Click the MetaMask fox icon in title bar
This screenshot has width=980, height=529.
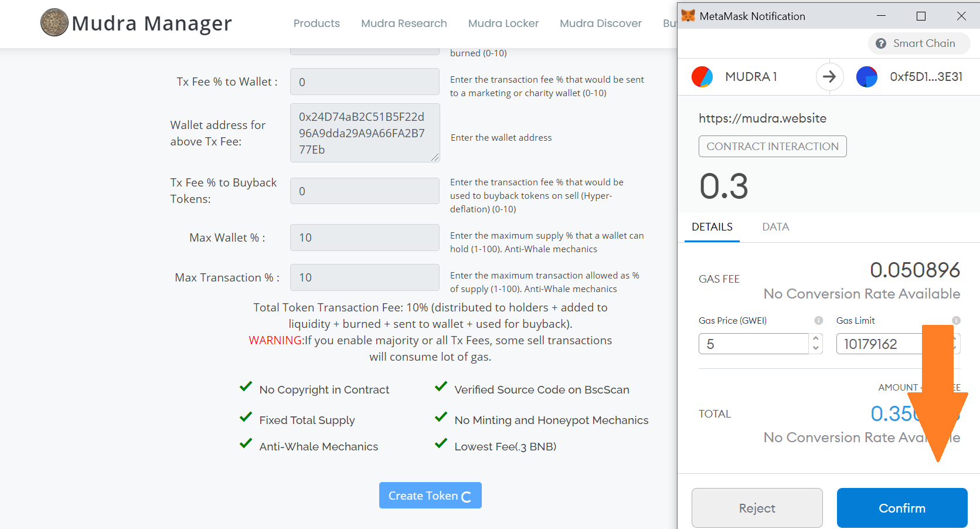688,16
